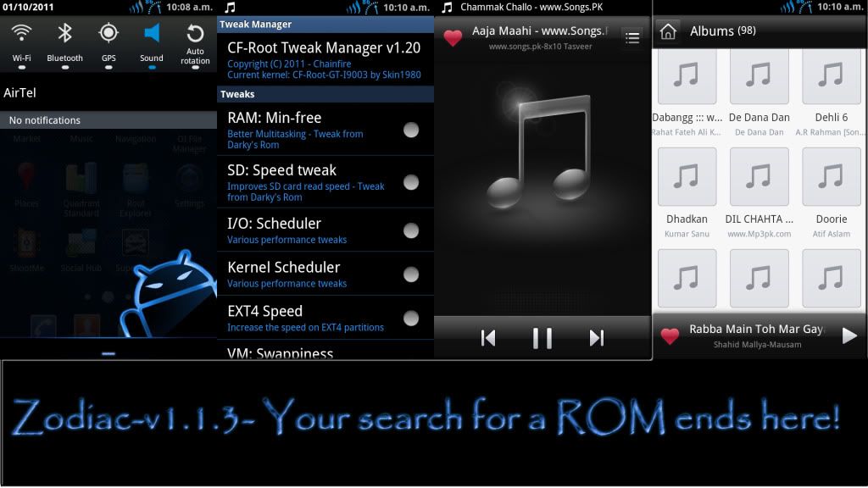Image resolution: width=868 pixels, height=488 pixels.
Task: Select SD: Speed tweak radio button
Action: 411,182
